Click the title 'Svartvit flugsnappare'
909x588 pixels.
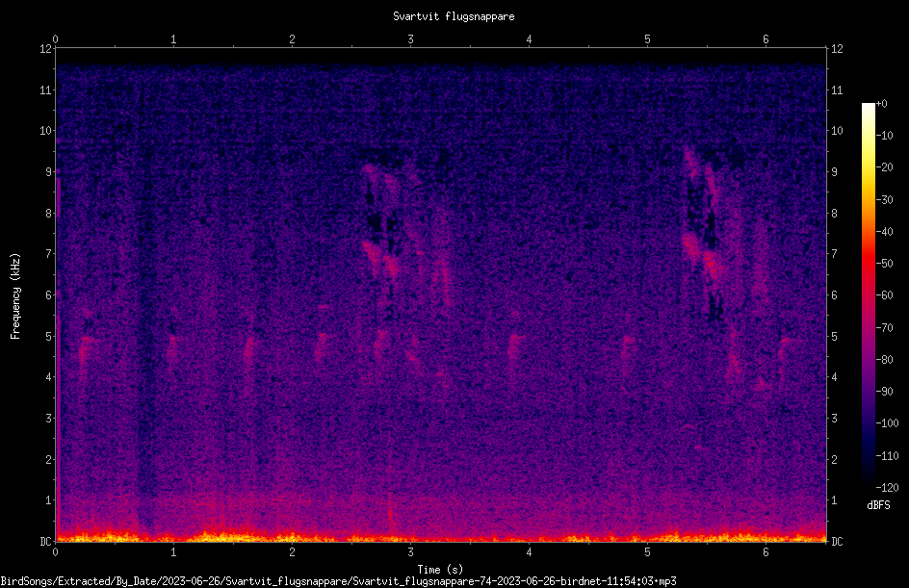click(x=454, y=16)
